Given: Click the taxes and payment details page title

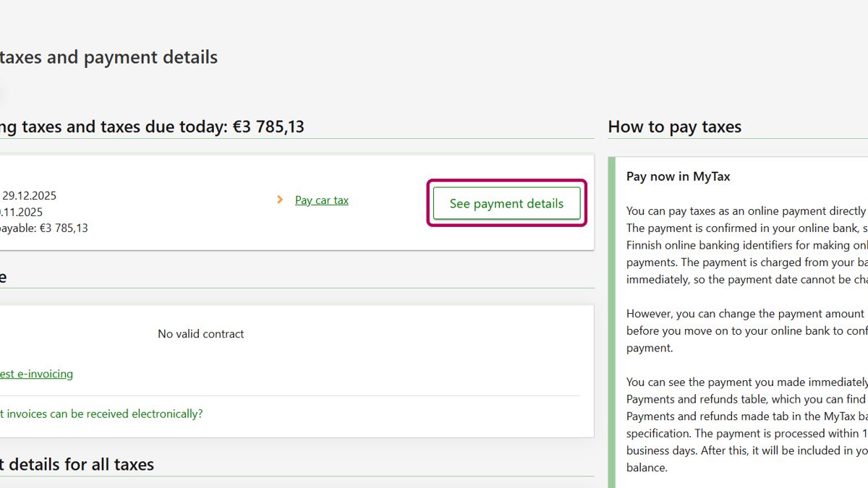Looking at the screenshot, I should [109, 57].
